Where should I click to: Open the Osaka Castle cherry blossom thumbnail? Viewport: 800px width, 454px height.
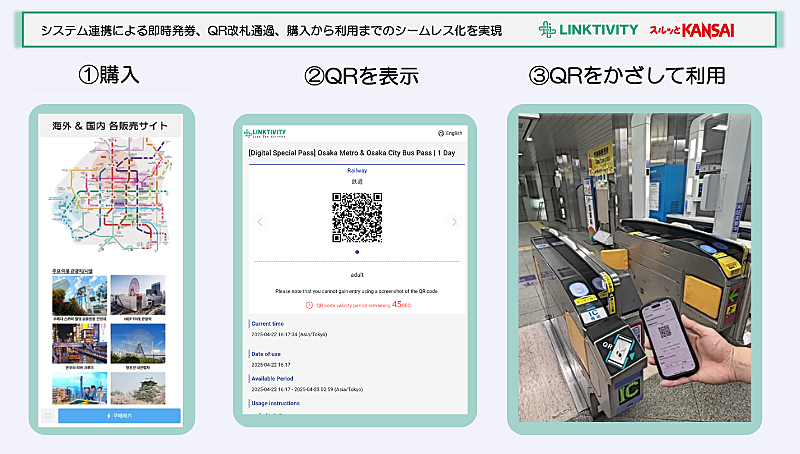click(x=138, y=388)
